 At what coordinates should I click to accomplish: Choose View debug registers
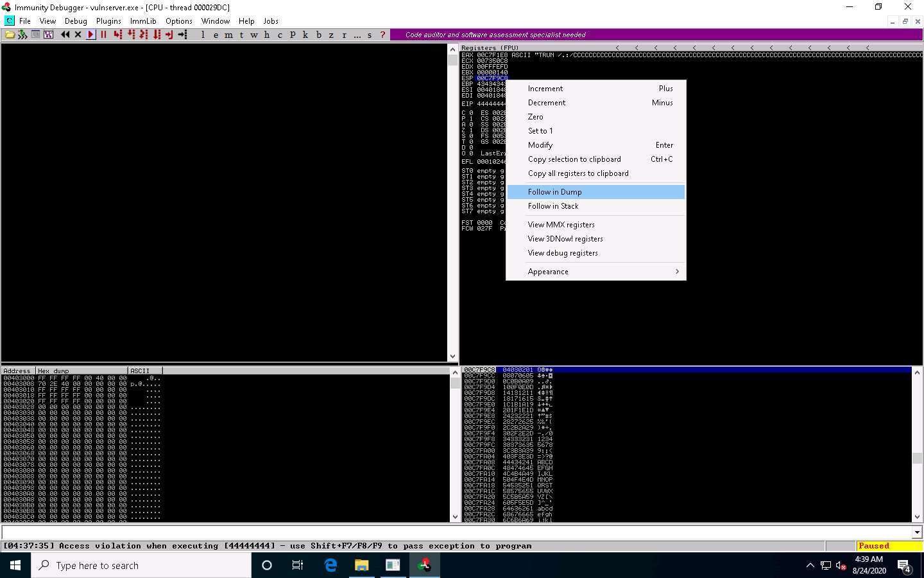(x=596, y=253)
